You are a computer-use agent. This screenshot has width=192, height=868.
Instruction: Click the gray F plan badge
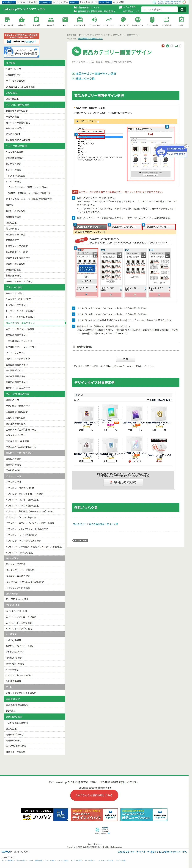pyautogui.click(x=172, y=46)
